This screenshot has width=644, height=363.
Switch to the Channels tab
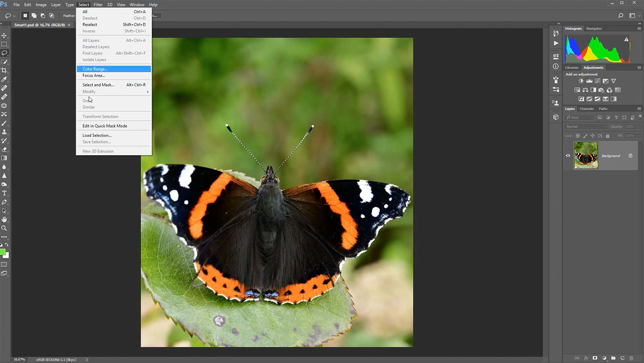pyautogui.click(x=586, y=109)
